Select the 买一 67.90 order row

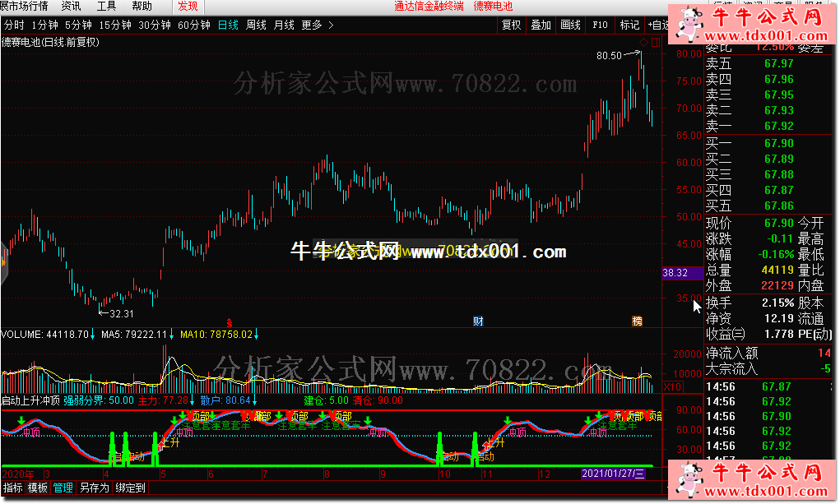768,143
